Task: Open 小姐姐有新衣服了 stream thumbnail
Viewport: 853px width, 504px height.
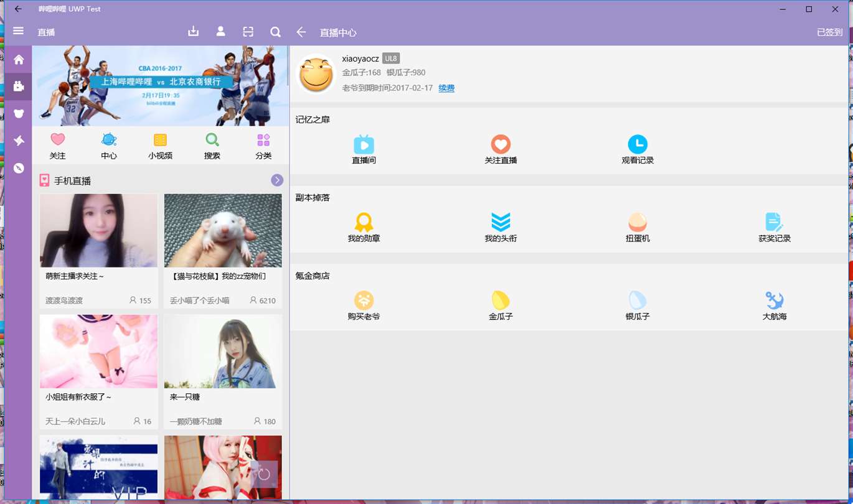Action: pyautogui.click(x=98, y=351)
